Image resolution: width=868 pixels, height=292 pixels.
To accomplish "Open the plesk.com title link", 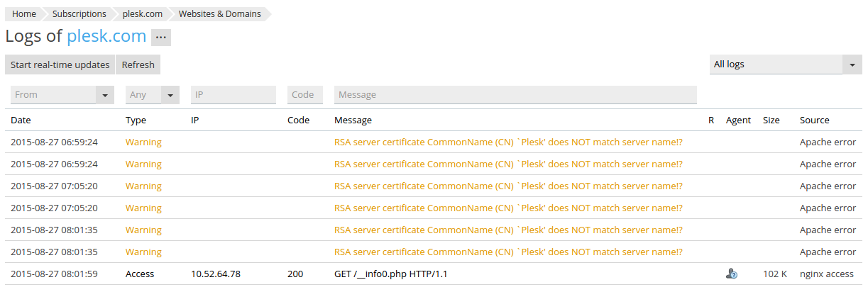I will coord(106,36).
